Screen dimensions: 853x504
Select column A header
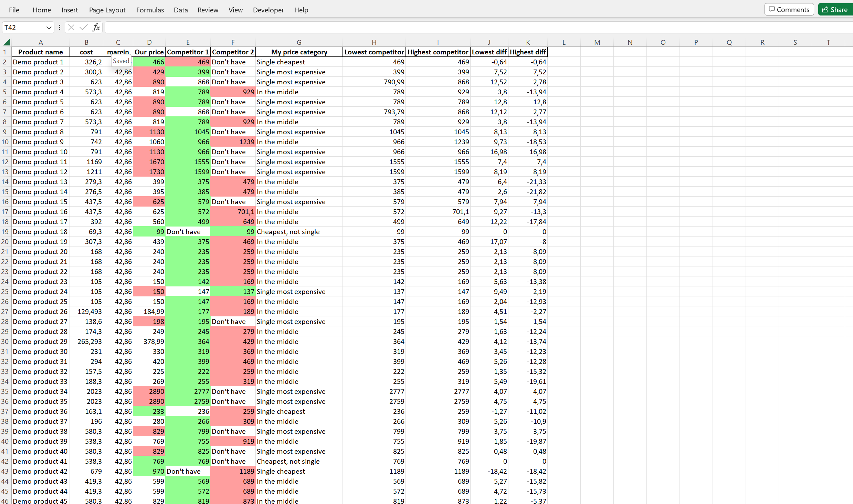click(x=41, y=42)
